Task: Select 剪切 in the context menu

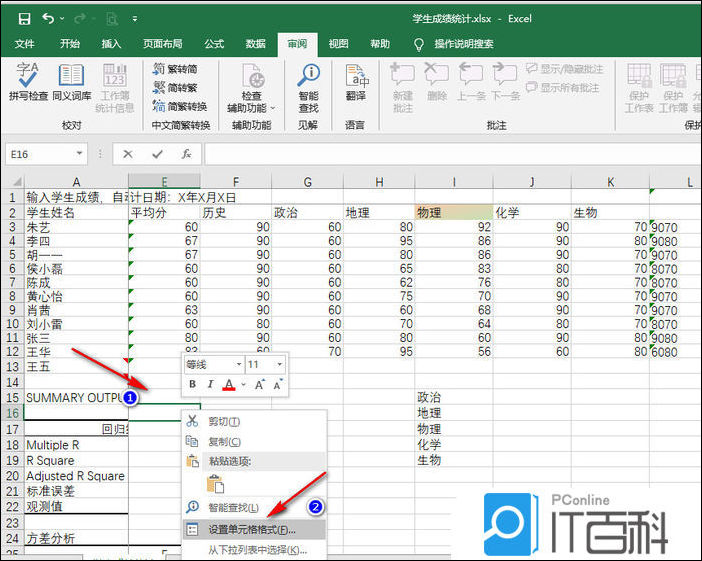Action: 227,422
